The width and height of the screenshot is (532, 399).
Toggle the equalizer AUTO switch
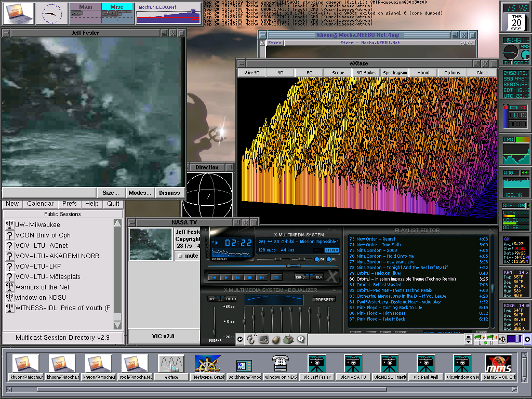pyautogui.click(x=230, y=299)
